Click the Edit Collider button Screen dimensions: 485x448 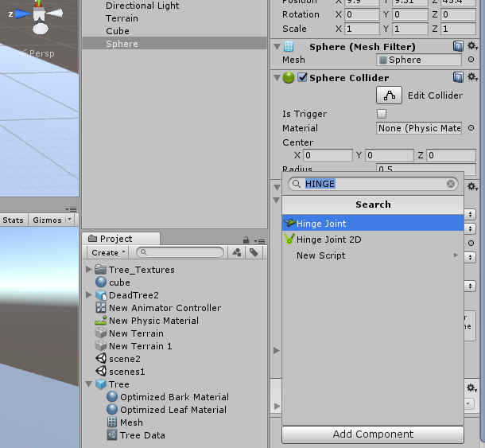coord(389,95)
